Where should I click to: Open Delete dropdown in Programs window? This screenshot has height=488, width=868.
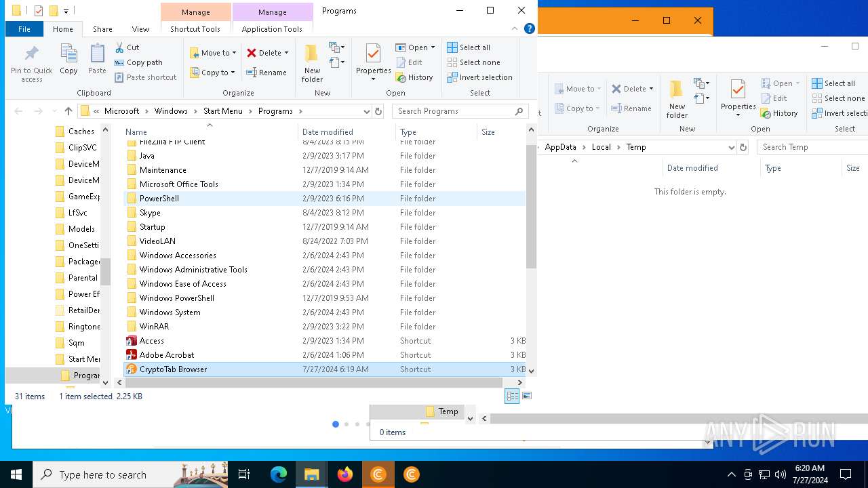point(267,53)
